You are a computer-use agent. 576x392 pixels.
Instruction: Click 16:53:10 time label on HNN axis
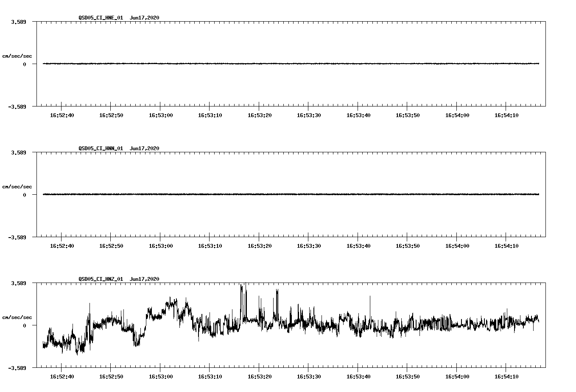click(x=210, y=246)
